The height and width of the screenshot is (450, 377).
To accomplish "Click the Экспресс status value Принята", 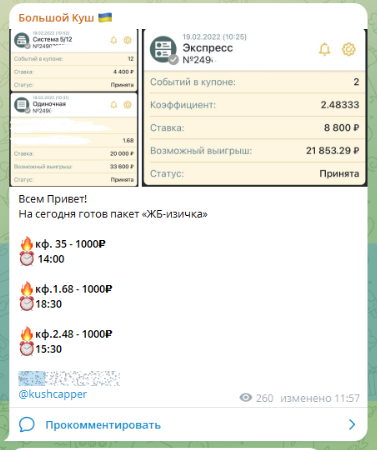I will [339, 174].
